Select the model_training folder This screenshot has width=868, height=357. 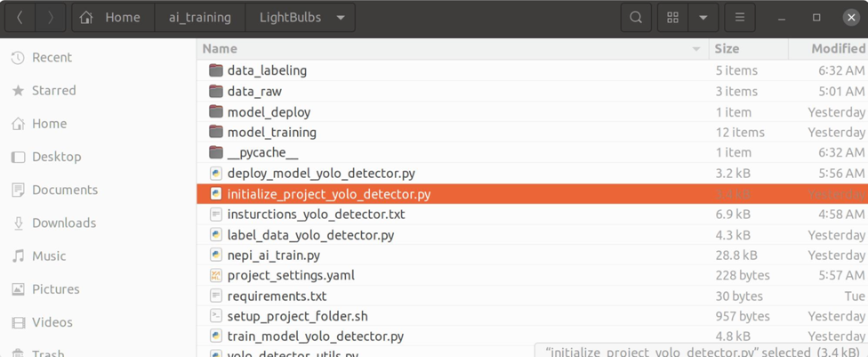click(x=271, y=133)
